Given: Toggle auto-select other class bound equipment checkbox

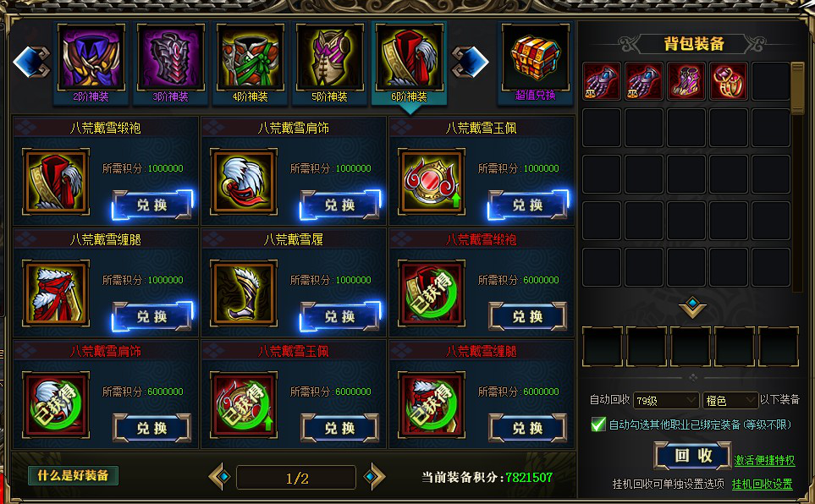Looking at the screenshot, I should tap(597, 425).
